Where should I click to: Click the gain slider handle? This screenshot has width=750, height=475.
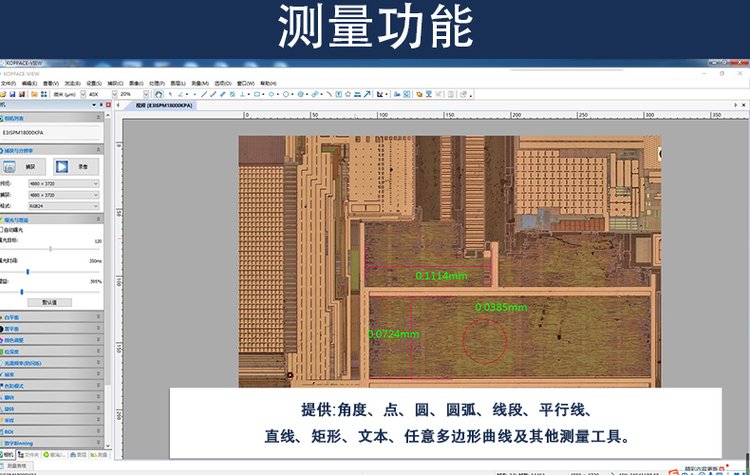[x=22, y=291]
